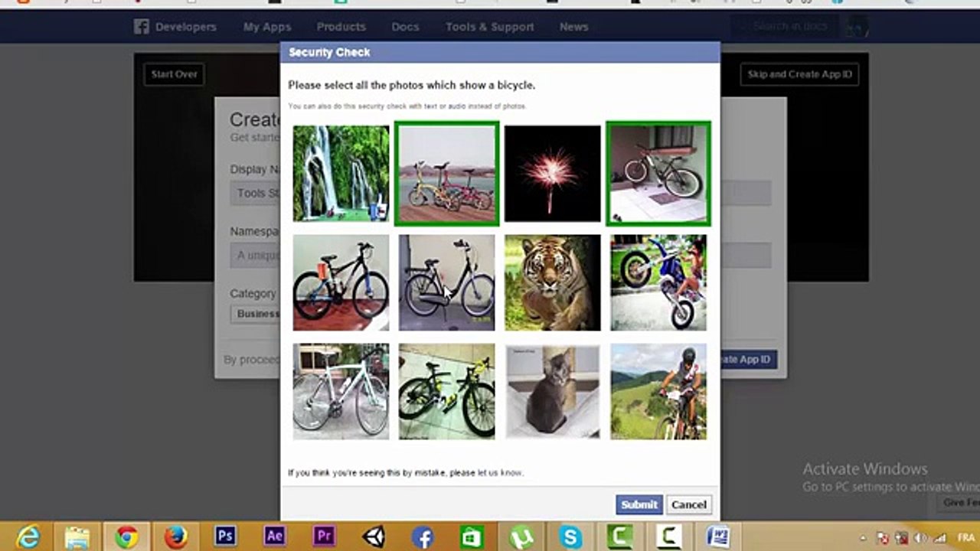The height and width of the screenshot is (551, 980).
Task: Click the volume icon in system tray
Action: click(920, 538)
